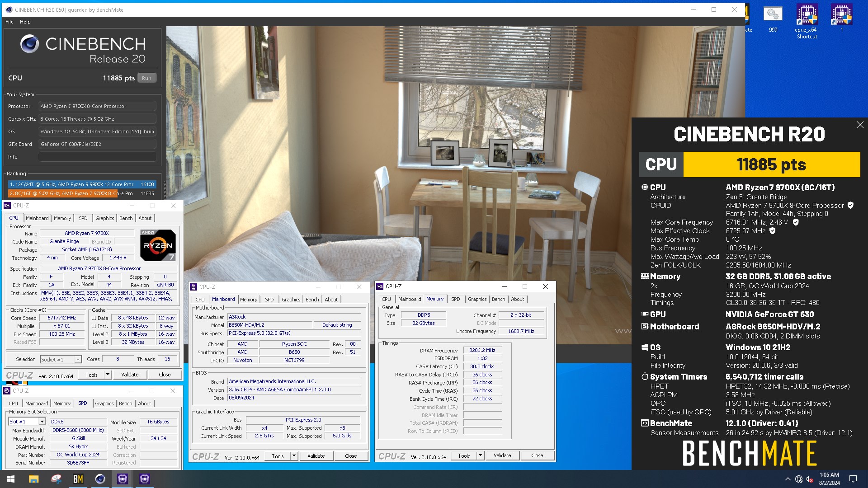Click the OS Windows icon in BenchMate panel
This screenshot has width=868, height=488.
coord(645,347)
